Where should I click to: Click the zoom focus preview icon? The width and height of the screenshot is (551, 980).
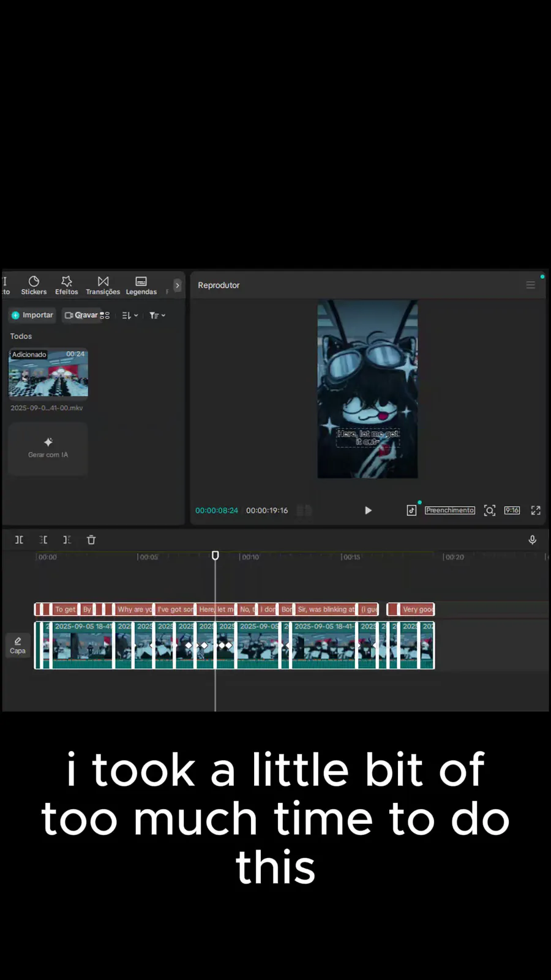point(490,510)
